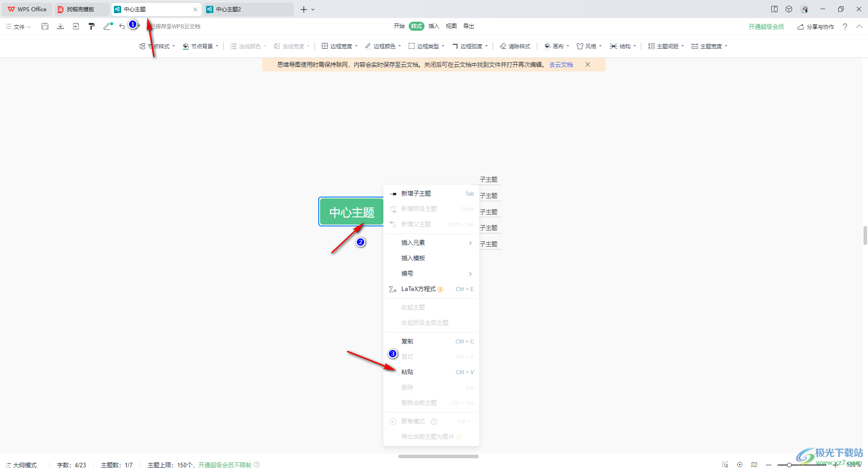Add a new tab with the plus icon
This screenshot has height=470, width=868.
point(304,9)
